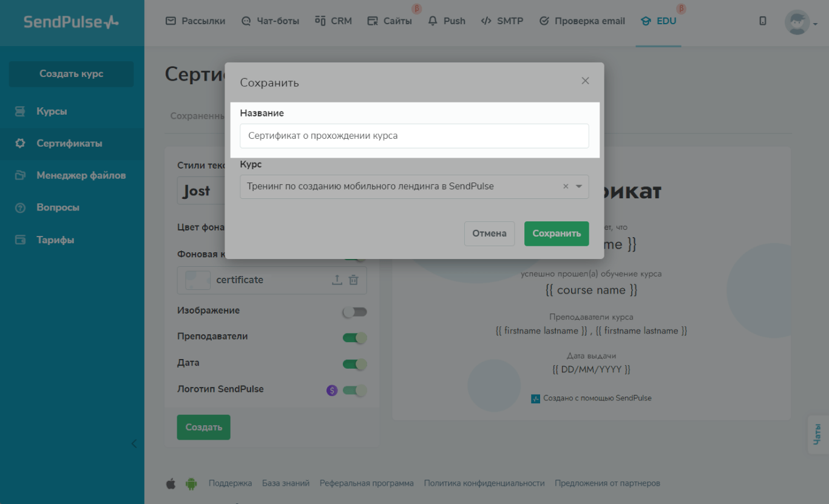Open the Сайты section
This screenshot has height=504, width=829.
[390, 21]
